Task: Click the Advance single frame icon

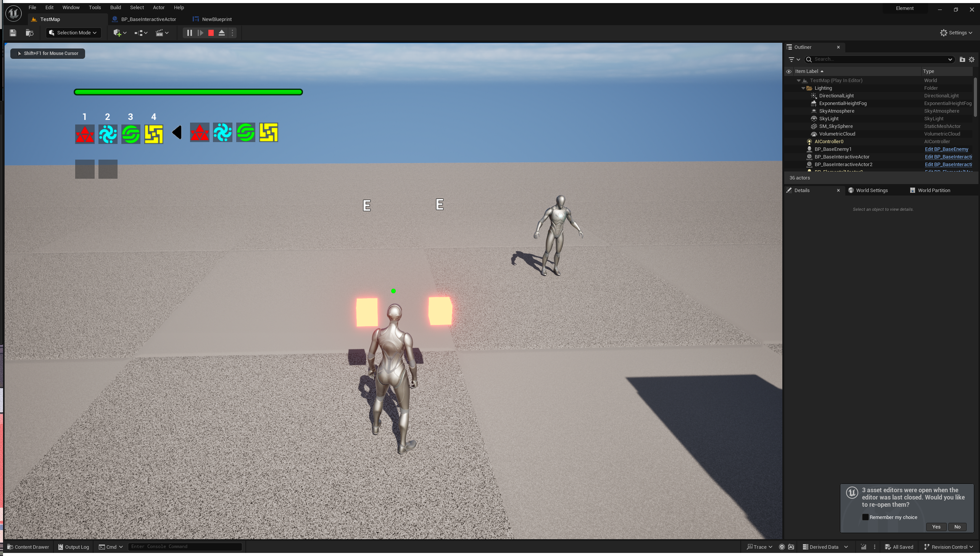Action: [200, 33]
